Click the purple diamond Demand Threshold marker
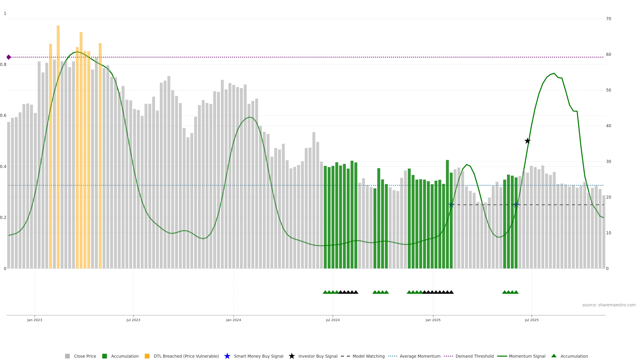This screenshot has width=644, height=362. coord(9,57)
